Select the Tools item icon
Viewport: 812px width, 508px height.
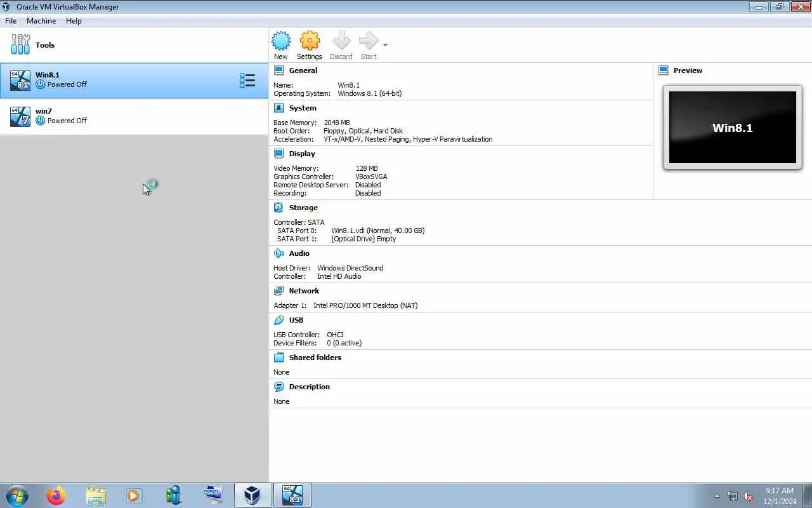[x=20, y=44]
